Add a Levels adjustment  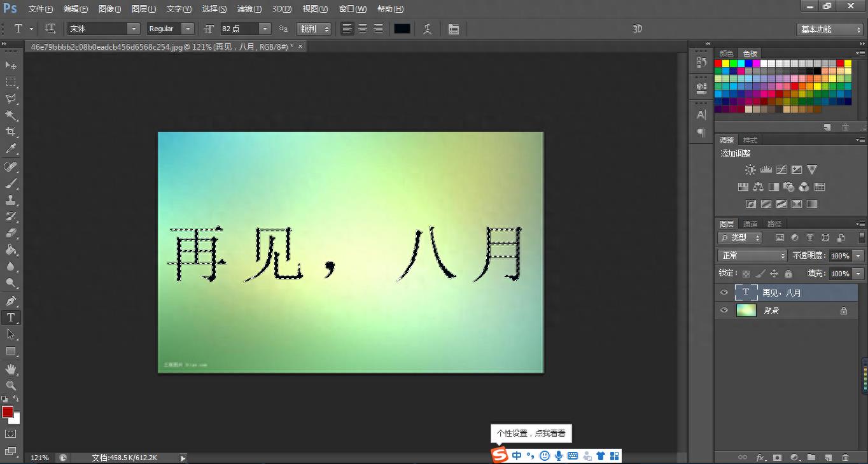coord(766,170)
